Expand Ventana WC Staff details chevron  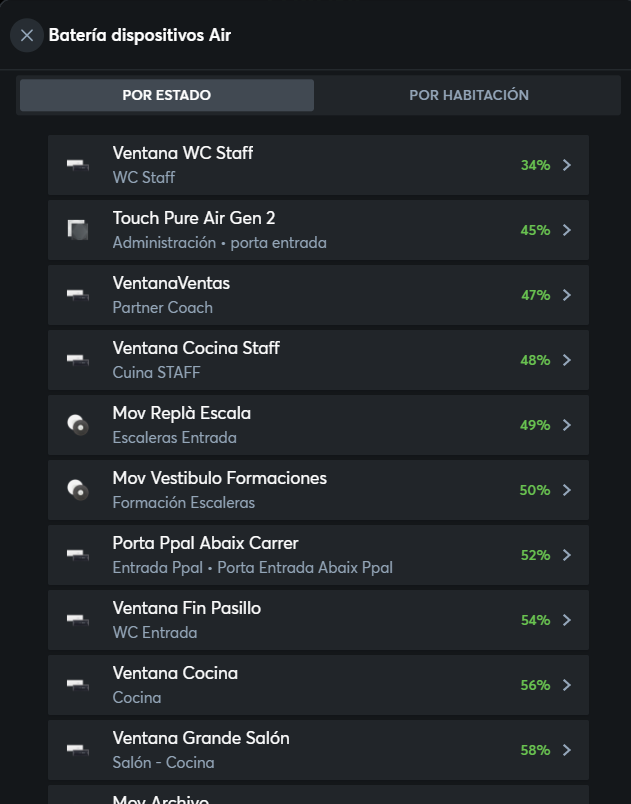(567, 165)
